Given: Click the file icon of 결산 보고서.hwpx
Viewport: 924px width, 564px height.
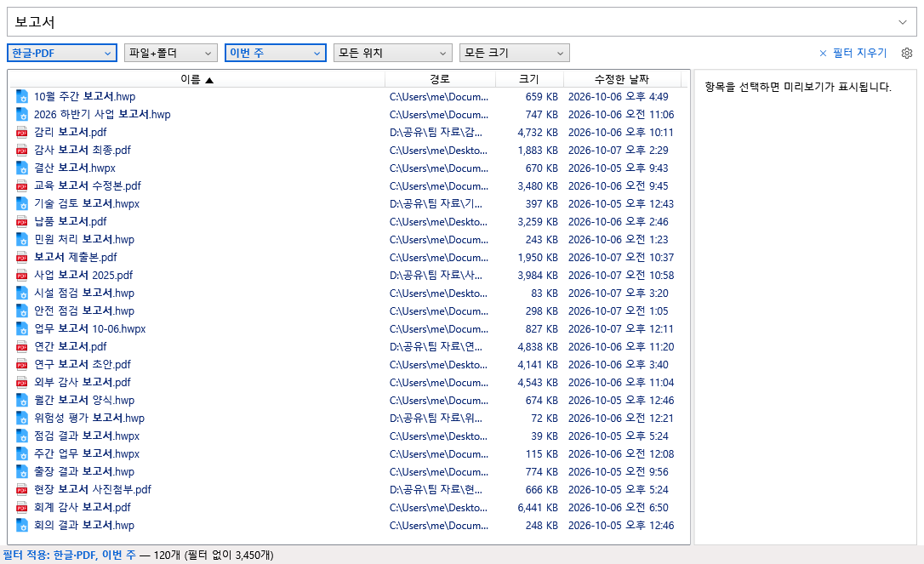Looking at the screenshot, I should (x=22, y=168).
